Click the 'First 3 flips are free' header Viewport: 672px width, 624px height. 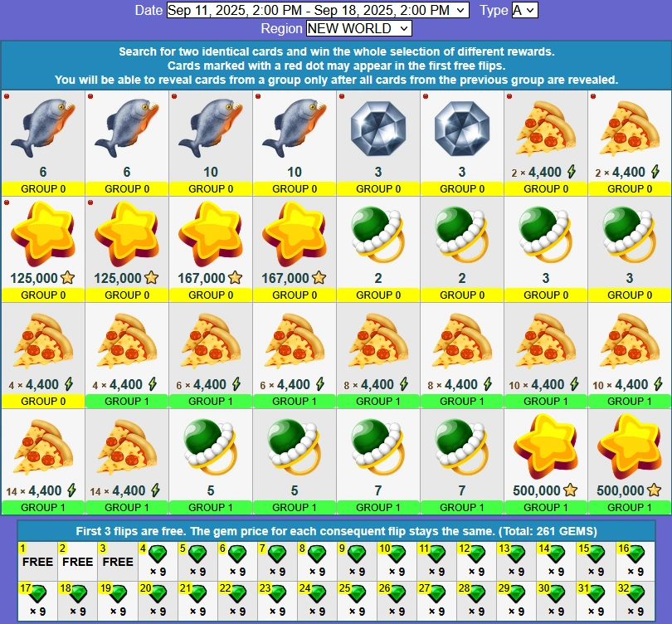(337, 531)
